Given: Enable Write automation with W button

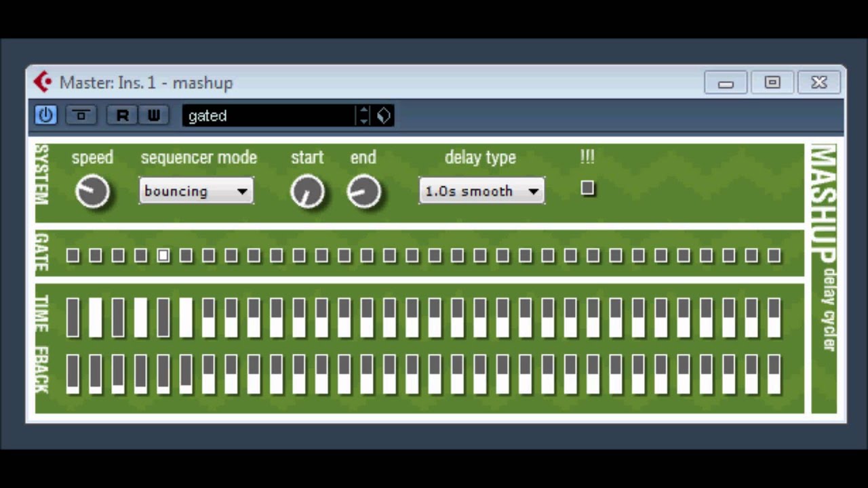Looking at the screenshot, I should (154, 115).
